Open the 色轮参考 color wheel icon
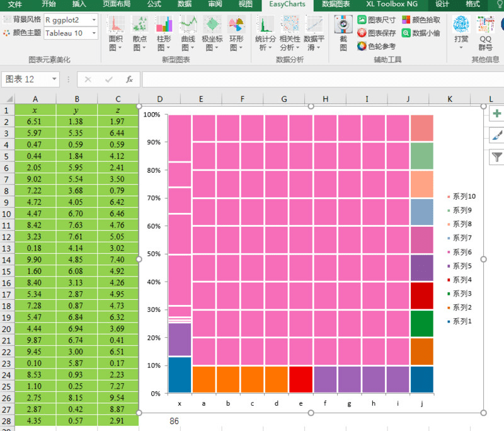This screenshot has height=431, width=504. (376, 46)
